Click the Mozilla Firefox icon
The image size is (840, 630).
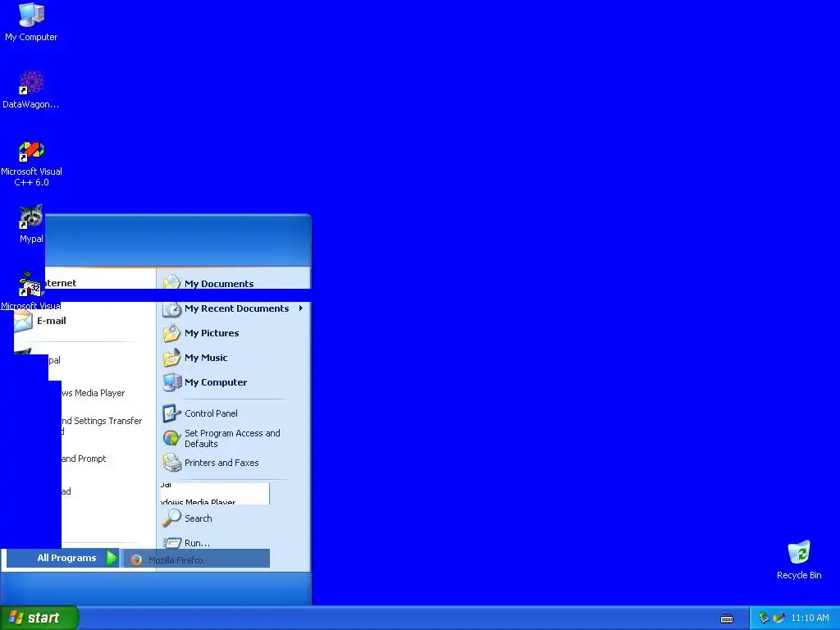[137, 559]
